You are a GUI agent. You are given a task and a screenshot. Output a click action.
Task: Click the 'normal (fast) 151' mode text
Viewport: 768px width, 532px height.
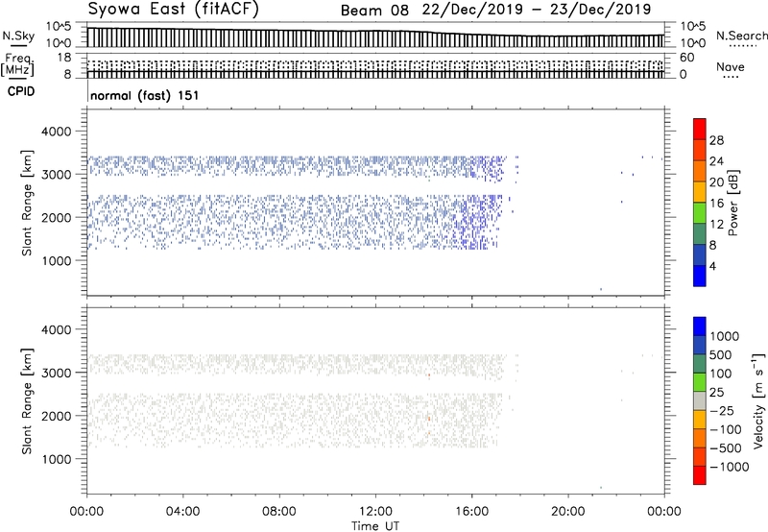click(x=145, y=95)
